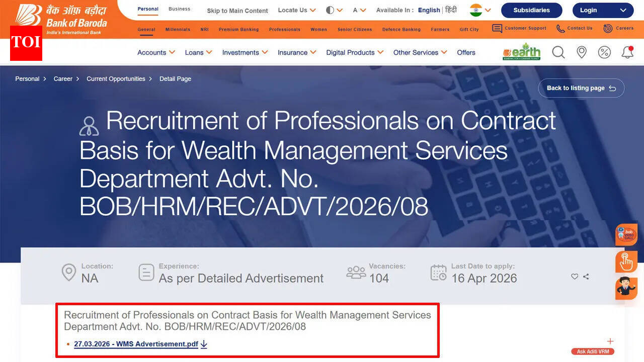Open the interest rates percentage icon

point(604,52)
